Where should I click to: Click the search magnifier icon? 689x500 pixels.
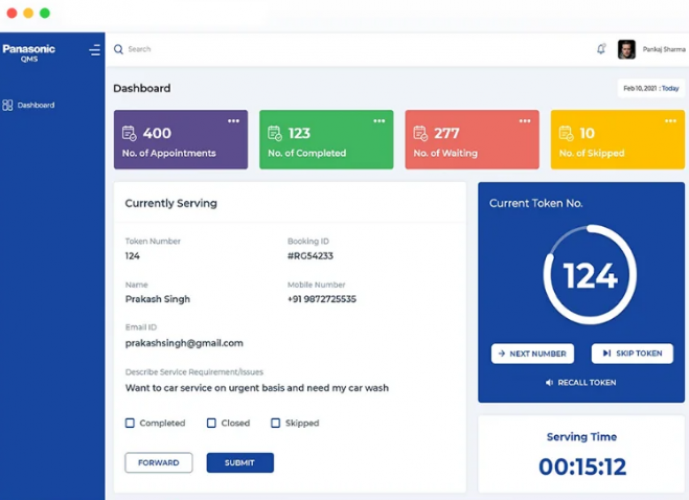point(118,49)
